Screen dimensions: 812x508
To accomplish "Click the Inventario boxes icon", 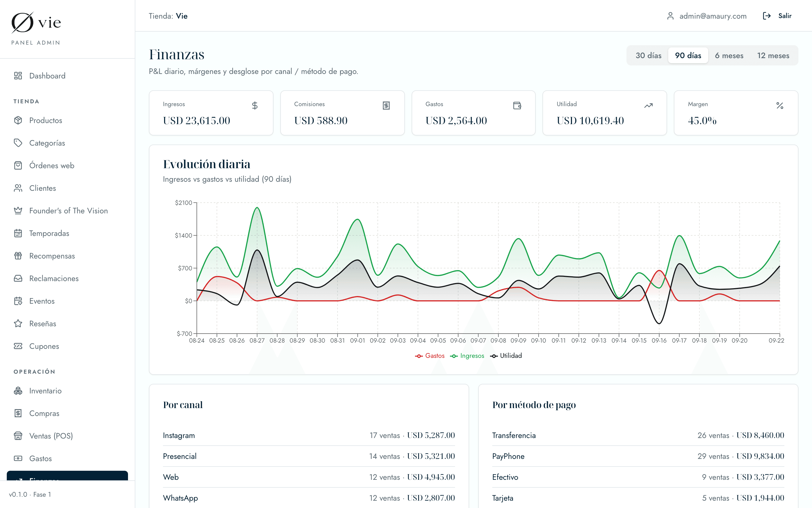I will [x=18, y=391].
